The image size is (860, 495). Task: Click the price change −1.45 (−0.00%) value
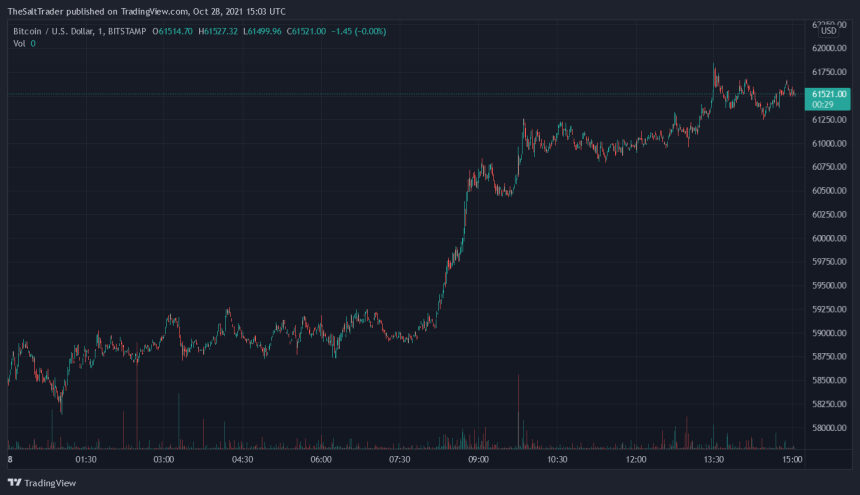coord(363,31)
